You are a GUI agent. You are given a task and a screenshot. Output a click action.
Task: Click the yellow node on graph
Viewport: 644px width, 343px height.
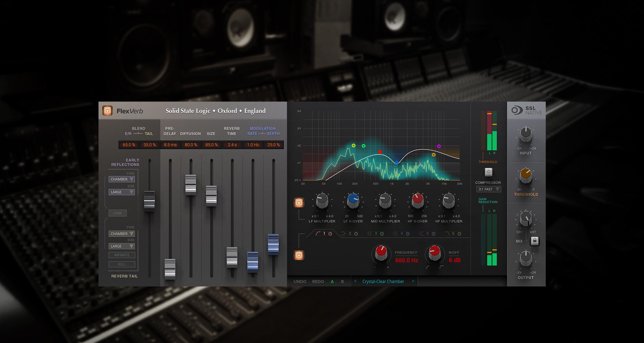354,146
